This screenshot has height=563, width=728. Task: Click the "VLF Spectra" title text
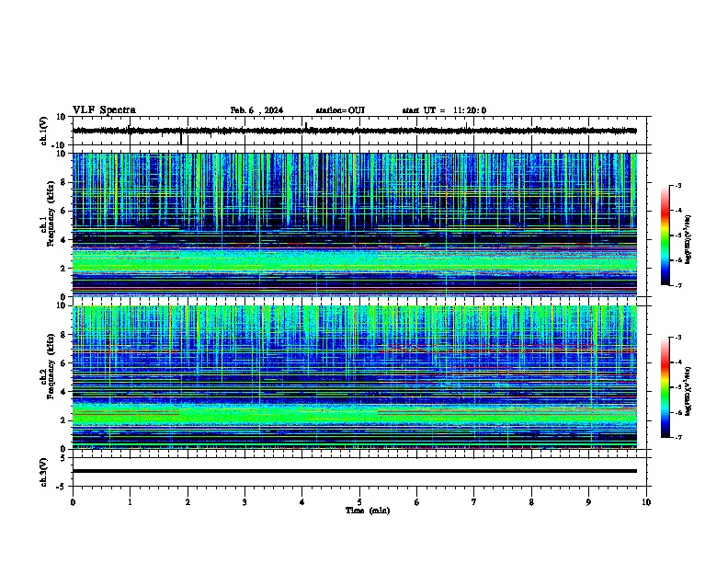[x=104, y=110]
